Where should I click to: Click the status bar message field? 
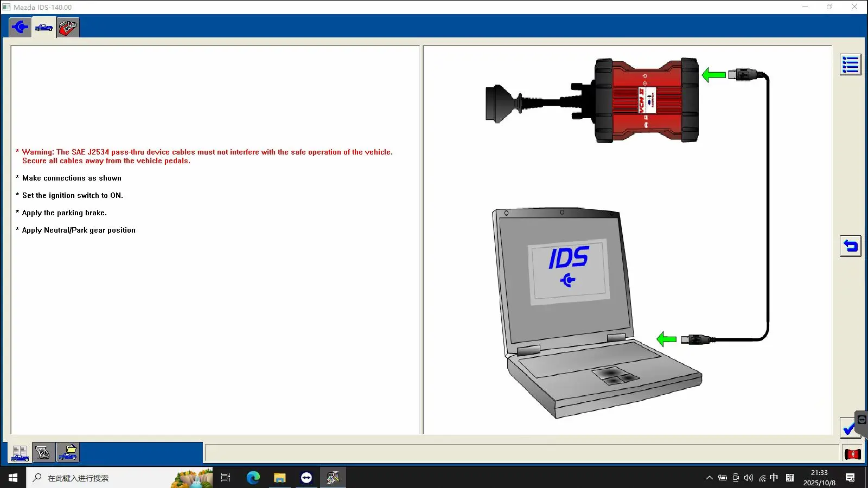[x=522, y=453]
